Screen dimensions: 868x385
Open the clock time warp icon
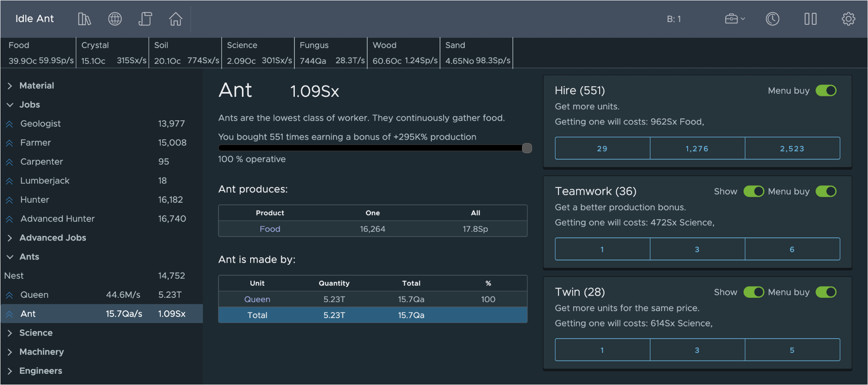point(773,19)
